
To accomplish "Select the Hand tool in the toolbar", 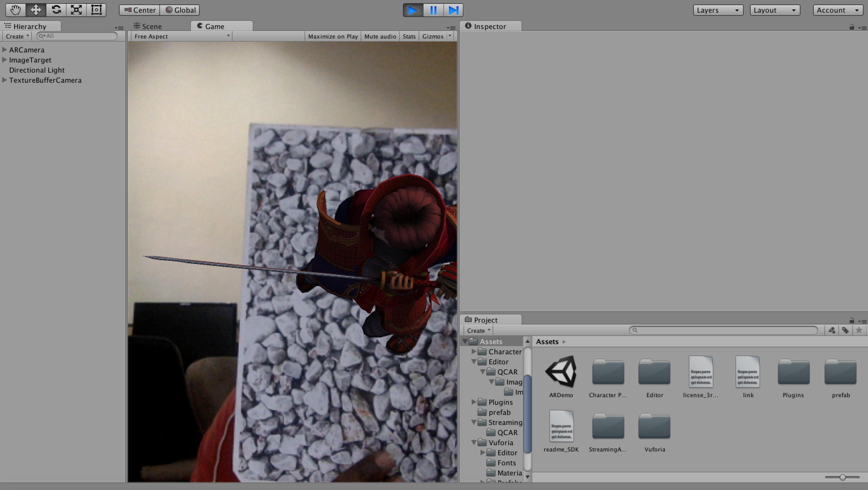I will [15, 10].
